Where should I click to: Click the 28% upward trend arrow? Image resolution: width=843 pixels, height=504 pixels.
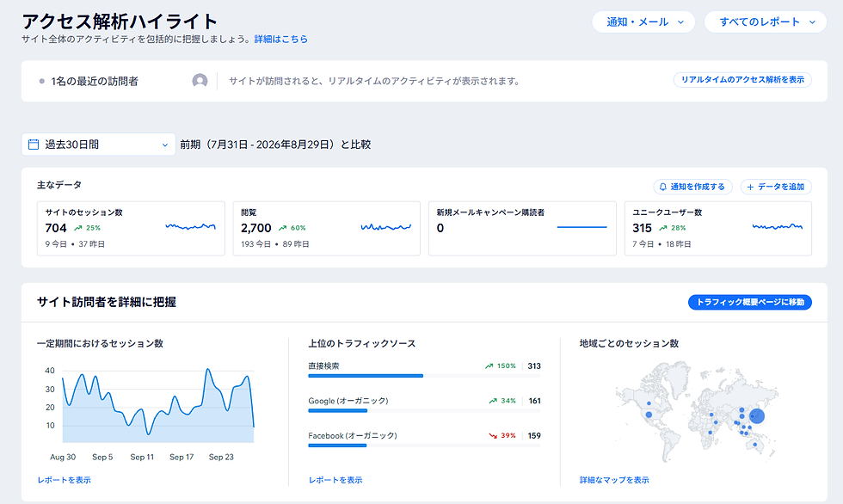pyautogui.click(x=663, y=228)
